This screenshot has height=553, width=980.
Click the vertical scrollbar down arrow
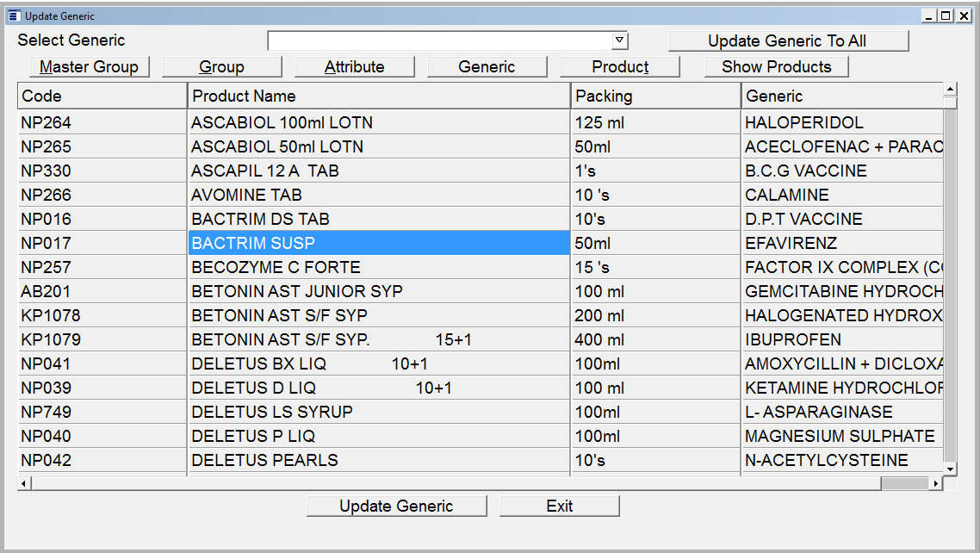pyautogui.click(x=950, y=469)
